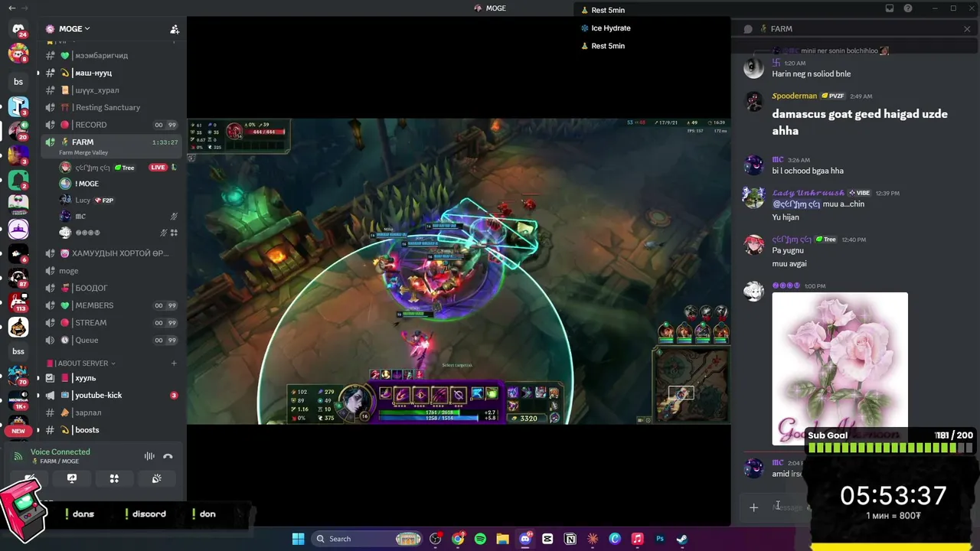Open Lady Unkruush's profile from username

[808, 193]
